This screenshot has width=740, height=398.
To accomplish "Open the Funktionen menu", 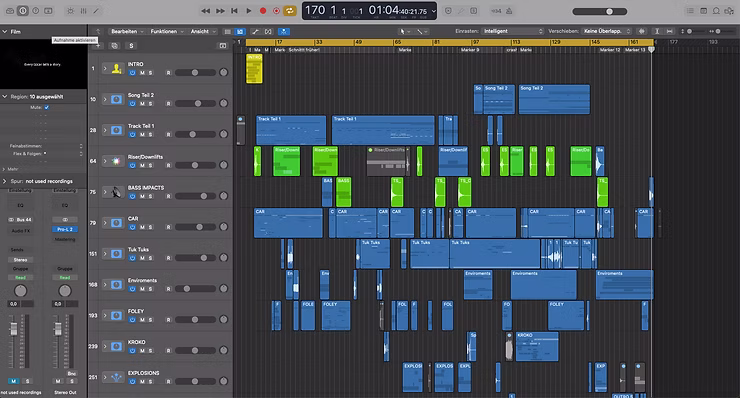I will tap(167, 32).
